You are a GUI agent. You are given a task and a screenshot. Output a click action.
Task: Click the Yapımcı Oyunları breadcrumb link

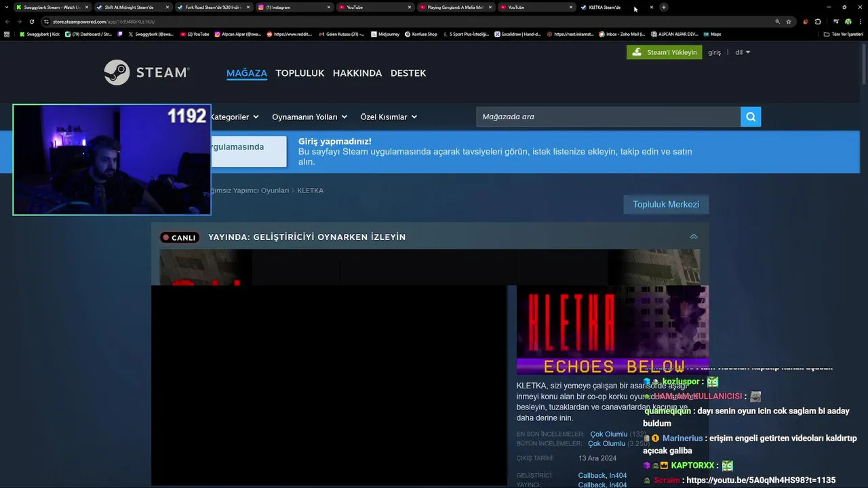(x=250, y=190)
